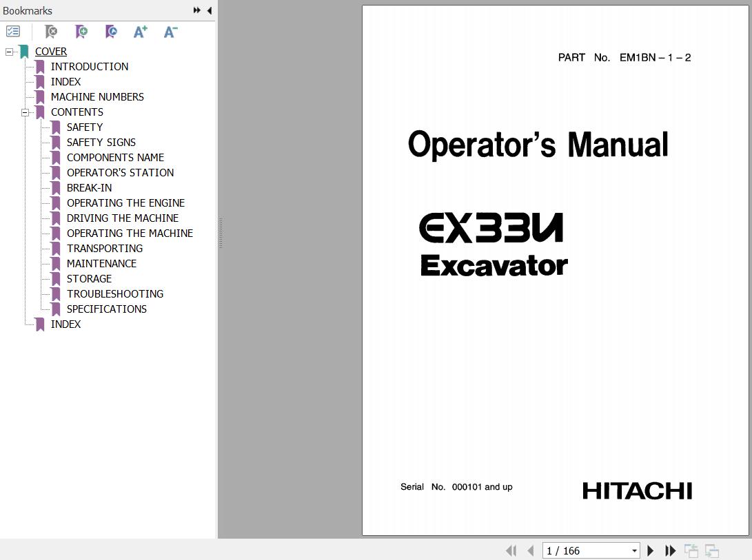Select OPERATING THE ENGINE bookmark
The width and height of the screenshot is (752, 560).
pyautogui.click(x=125, y=203)
